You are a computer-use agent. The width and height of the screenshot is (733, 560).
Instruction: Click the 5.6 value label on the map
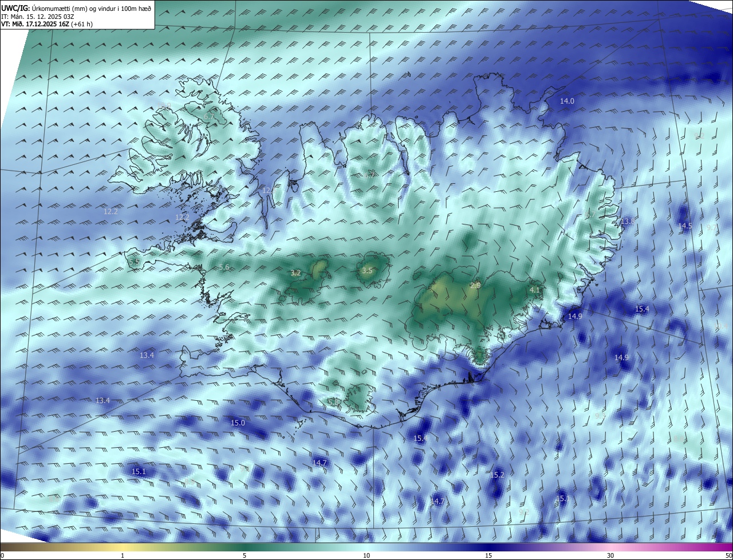(224, 267)
